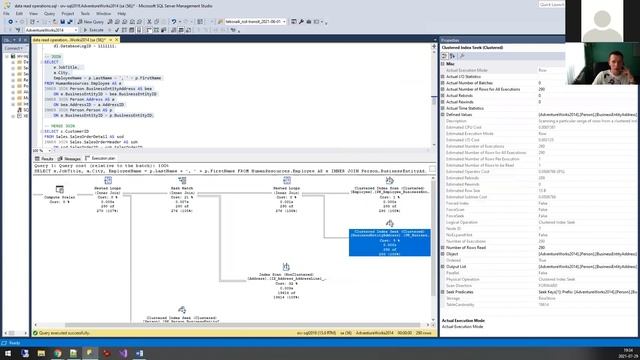The image size is (640, 360).
Task: Click the Quick Launch search box
Action: (x=552, y=4)
